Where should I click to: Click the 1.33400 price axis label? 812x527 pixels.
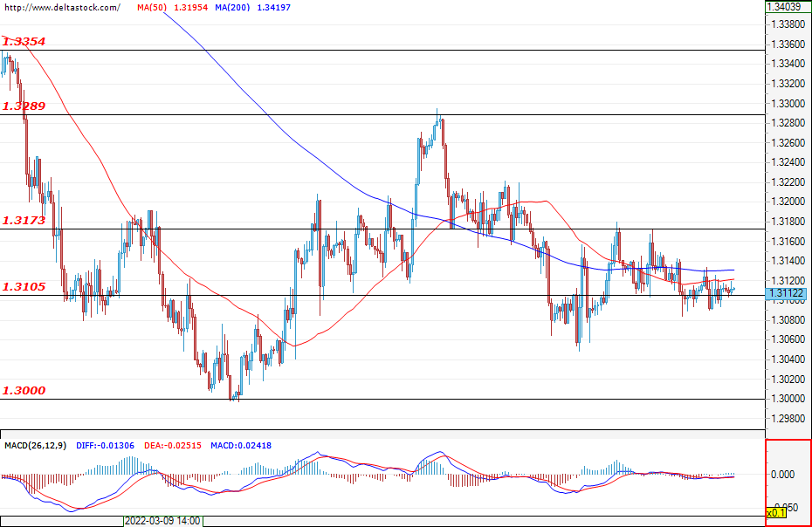tap(788, 64)
